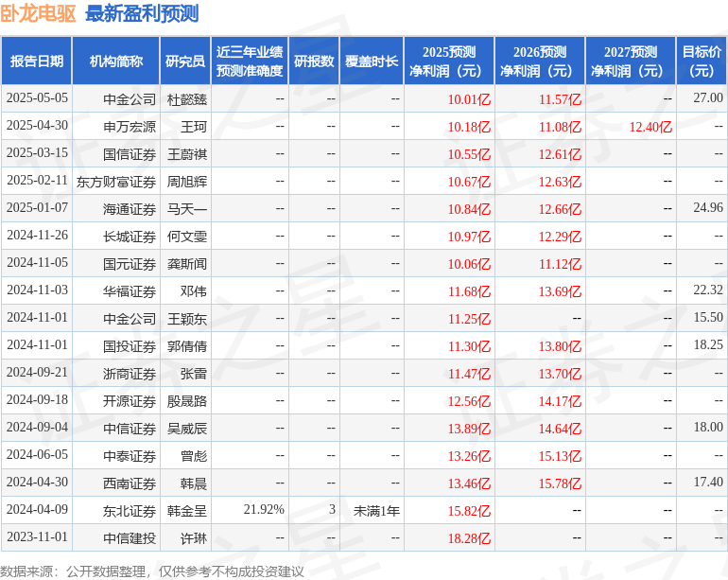The width and height of the screenshot is (728, 580).
Task: Select the 2025预测净利润 column header
Action: click(449, 61)
